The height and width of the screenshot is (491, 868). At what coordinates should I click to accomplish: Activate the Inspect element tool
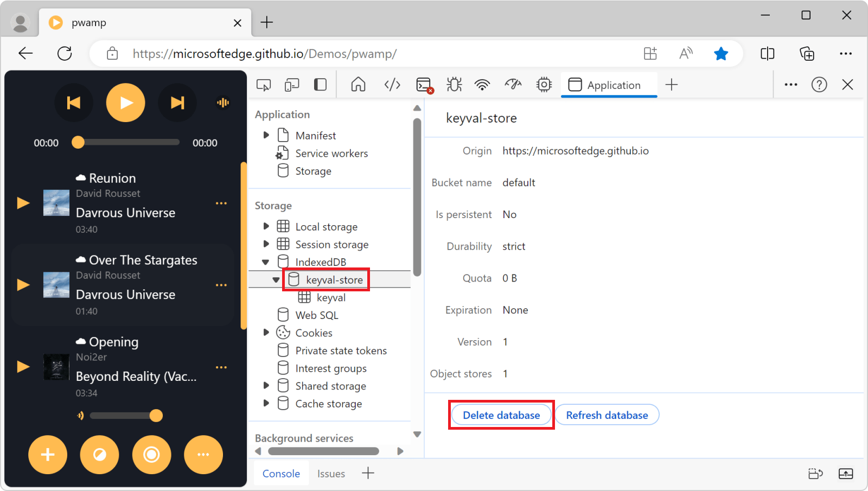tap(264, 85)
